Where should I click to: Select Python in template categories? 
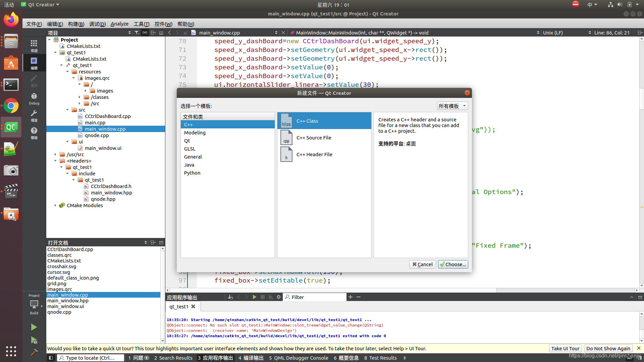point(227,173)
